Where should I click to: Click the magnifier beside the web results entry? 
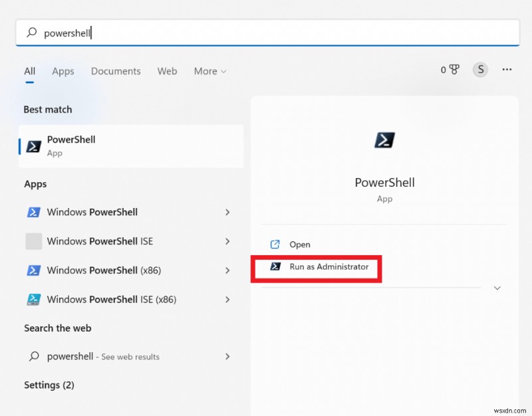33,357
